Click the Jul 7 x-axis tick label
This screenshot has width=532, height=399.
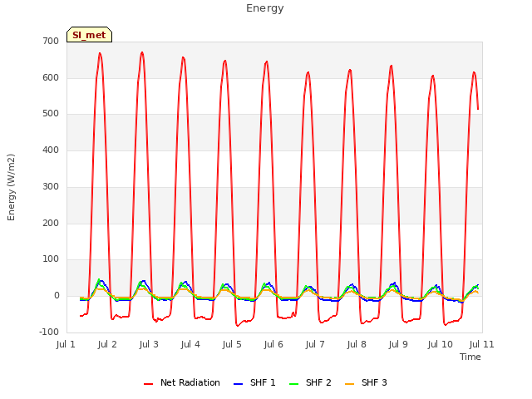point(315,344)
